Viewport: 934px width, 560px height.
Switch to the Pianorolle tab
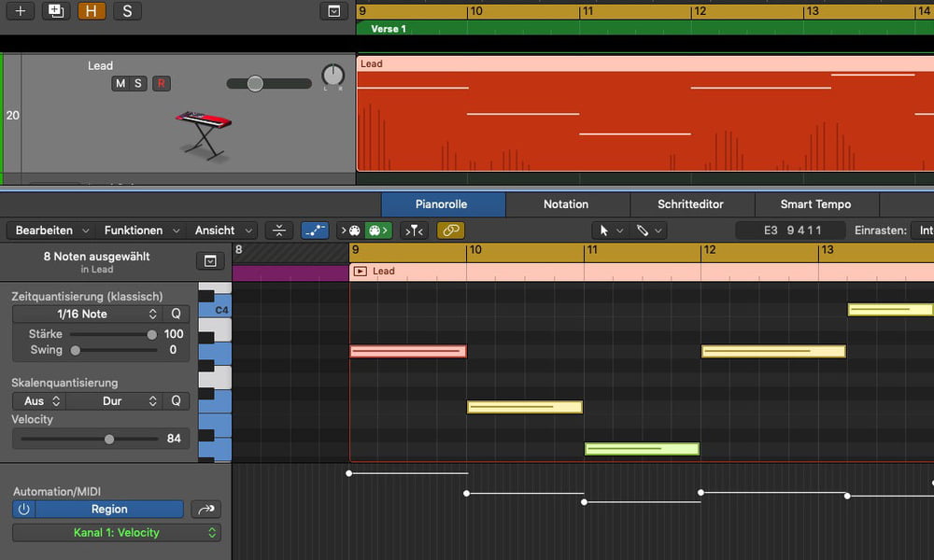coord(442,204)
